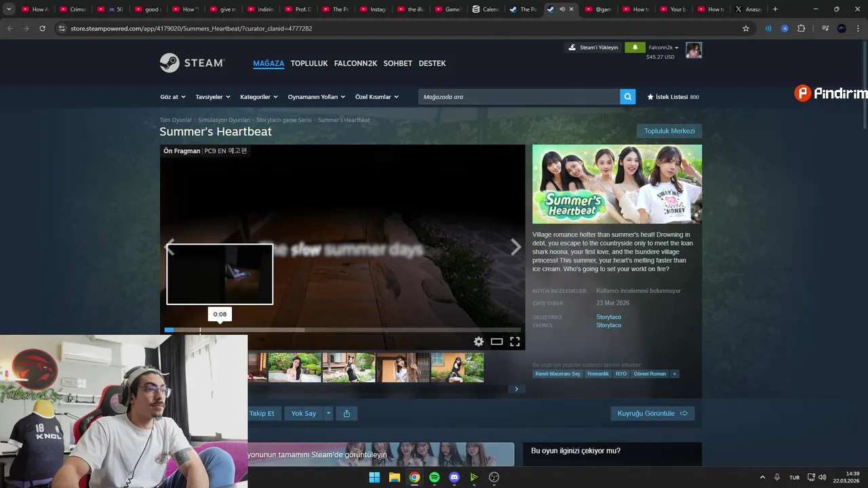This screenshot has height=488, width=868.
Task: Add a tag with the plus button
Action: tap(674, 374)
